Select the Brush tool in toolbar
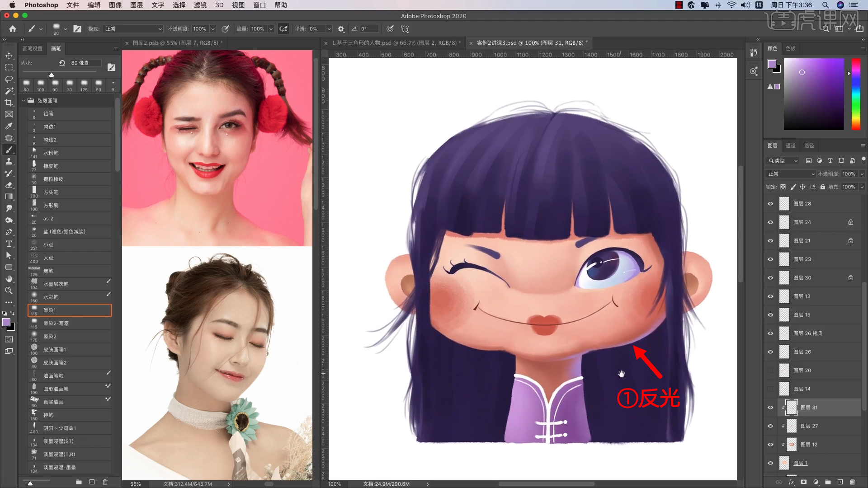Screen dimensions: 868x488 click(x=9, y=150)
